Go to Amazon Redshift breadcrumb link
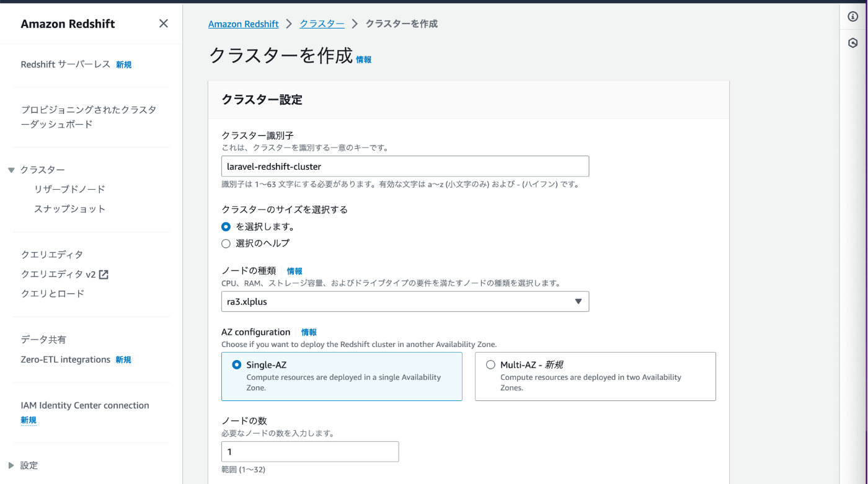 pyautogui.click(x=244, y=24)
